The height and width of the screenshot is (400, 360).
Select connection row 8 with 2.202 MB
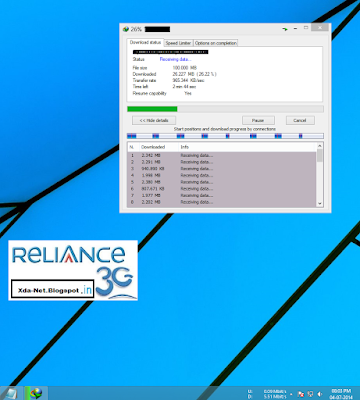pos(222,202)
